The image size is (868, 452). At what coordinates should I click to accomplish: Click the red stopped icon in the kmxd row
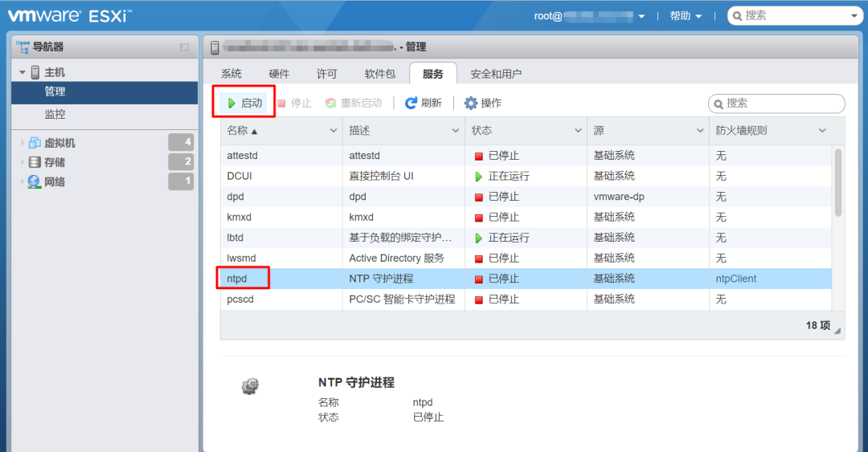(x=479, y=218)
